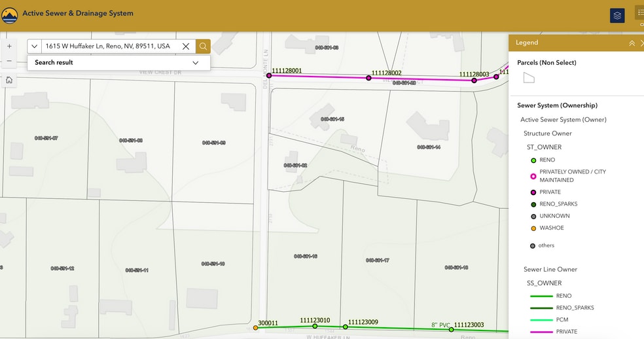Viewport: 644px width, 339px height.
Task: Click the ST_OWNER legend label
Action: (544, 147)
